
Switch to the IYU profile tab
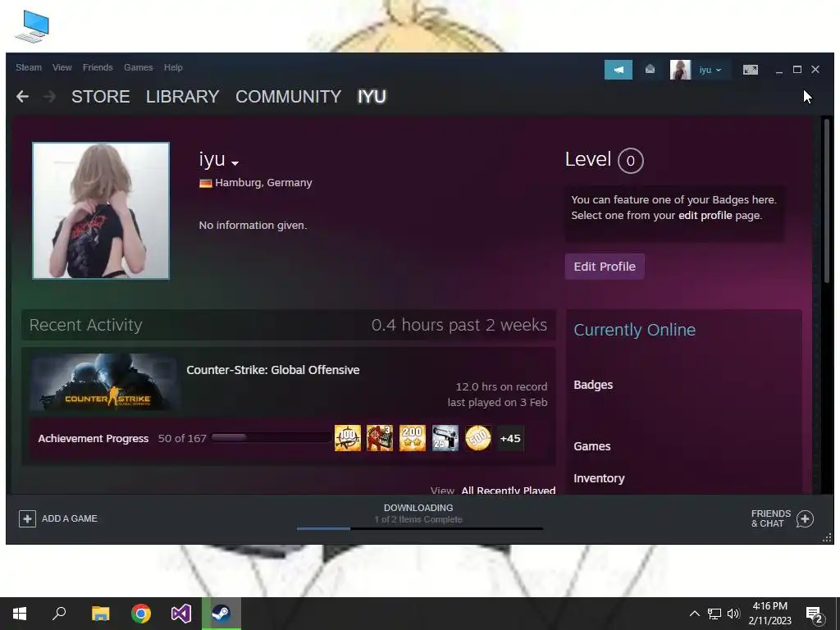pos(372,97)
